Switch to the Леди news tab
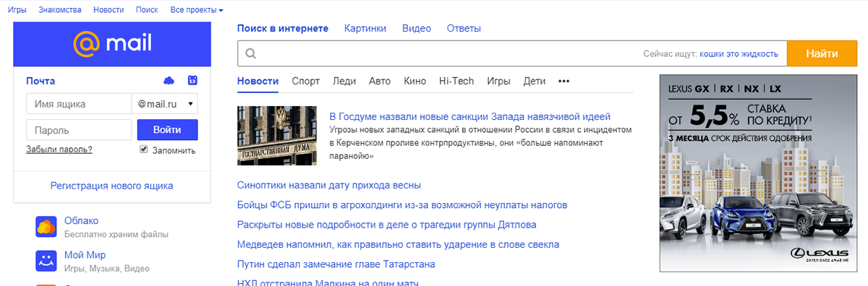Screen dimensions: 868x286 (344, 81)
